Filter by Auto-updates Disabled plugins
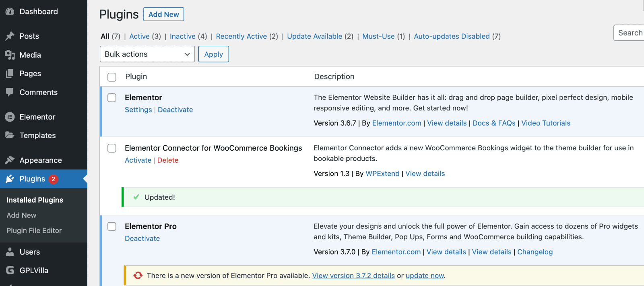This screenshot has width=644, height=286. (x=452, y=36)
